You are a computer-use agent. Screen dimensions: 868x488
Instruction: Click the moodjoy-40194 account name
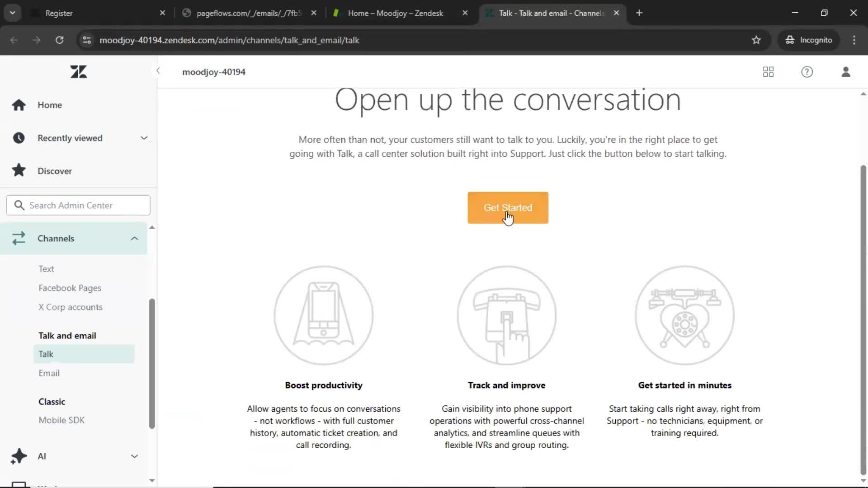[x=214, y=72]
